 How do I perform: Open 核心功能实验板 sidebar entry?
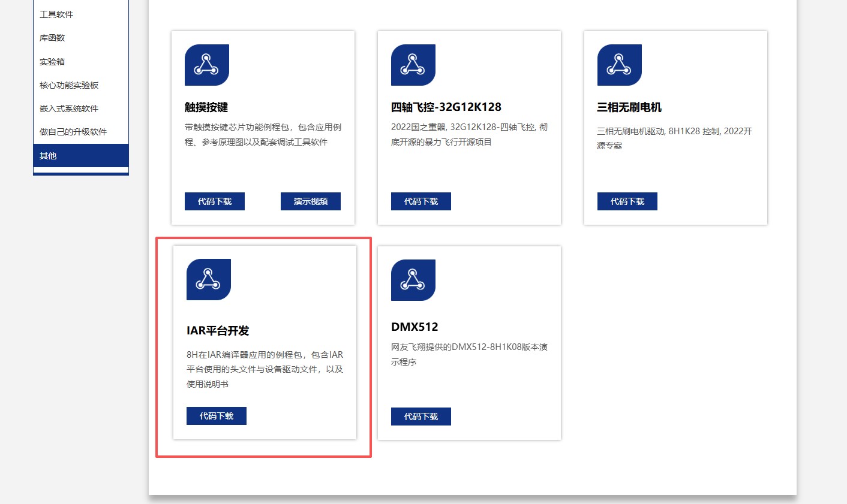[69, 85]
